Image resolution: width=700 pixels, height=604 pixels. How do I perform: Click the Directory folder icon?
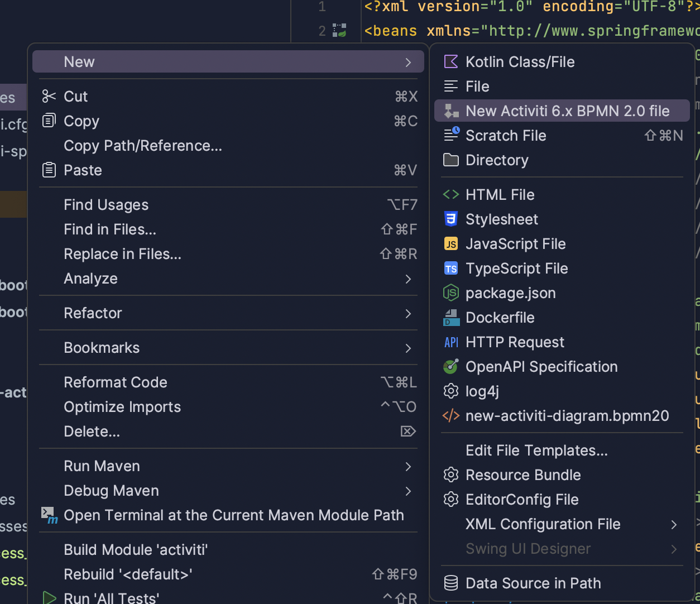[451, 160]
